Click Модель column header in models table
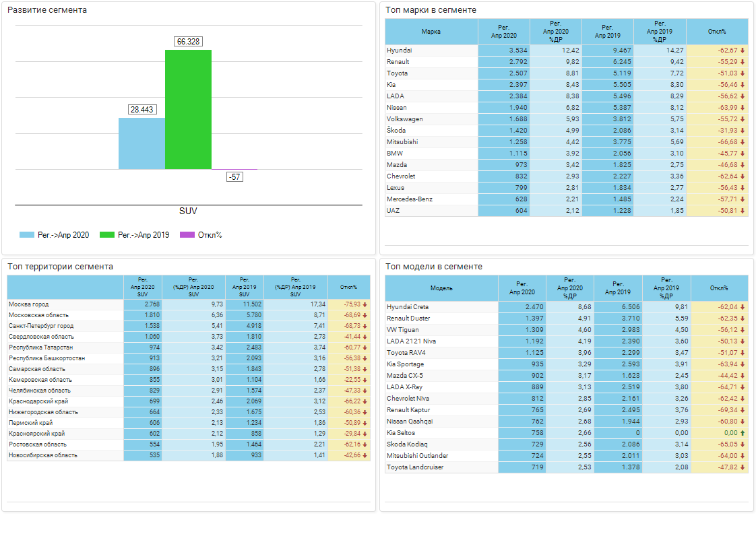 pos(441,288)
